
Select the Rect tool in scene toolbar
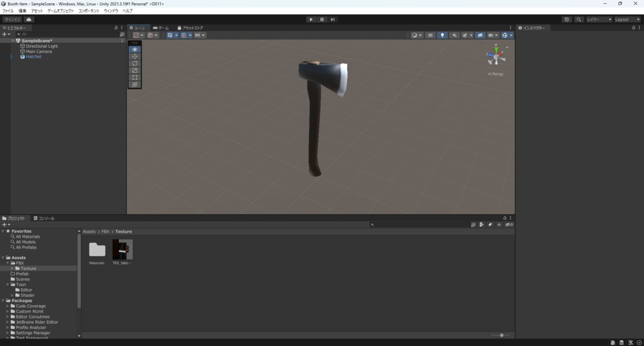pos(135,77)
